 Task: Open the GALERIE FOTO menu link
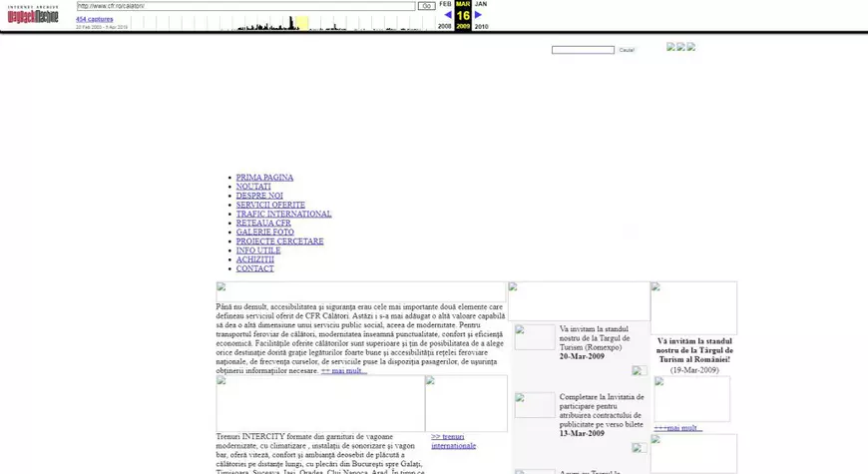tap(264, 233)
